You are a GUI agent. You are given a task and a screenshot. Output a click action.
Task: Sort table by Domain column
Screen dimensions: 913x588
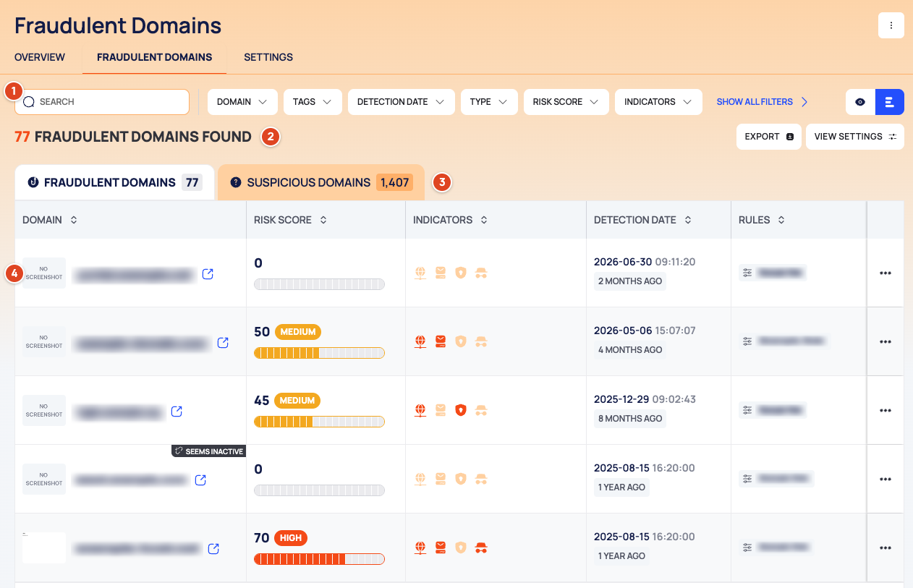74,220
